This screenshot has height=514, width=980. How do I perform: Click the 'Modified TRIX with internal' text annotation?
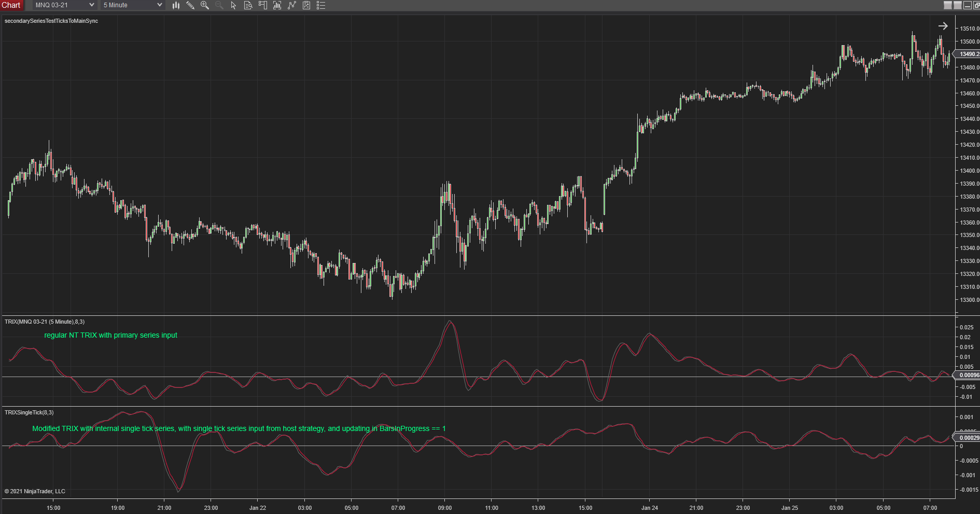pos(239,428)
